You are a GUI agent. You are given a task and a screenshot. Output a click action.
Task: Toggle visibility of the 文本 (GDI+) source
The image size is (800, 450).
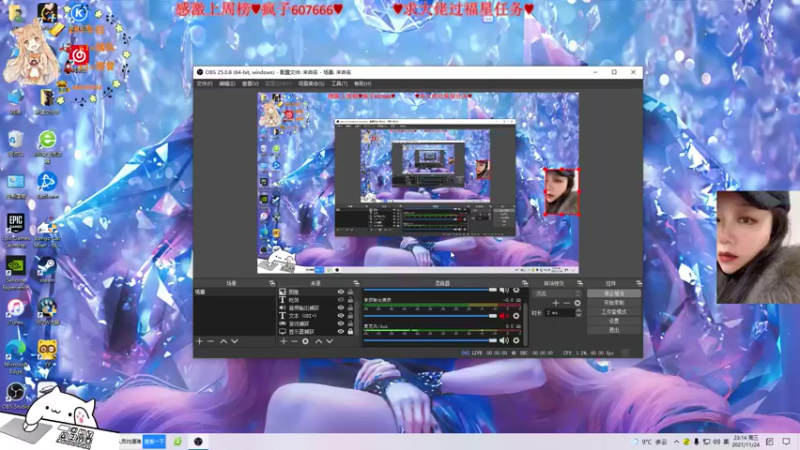[x=341, y=316]
